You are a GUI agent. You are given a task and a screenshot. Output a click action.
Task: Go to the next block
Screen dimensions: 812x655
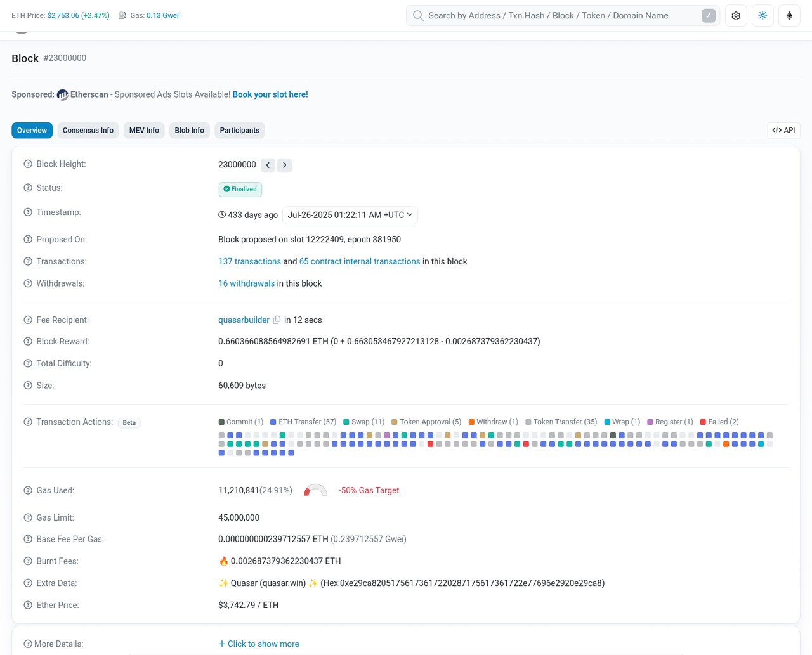[284, 165]
